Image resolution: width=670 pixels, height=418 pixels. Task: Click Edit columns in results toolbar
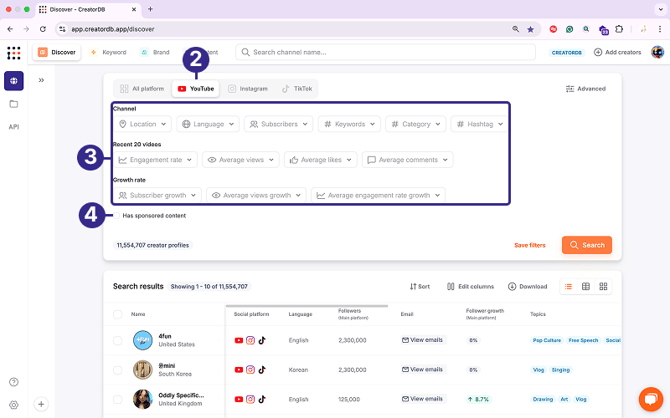[x=470, y=286]
